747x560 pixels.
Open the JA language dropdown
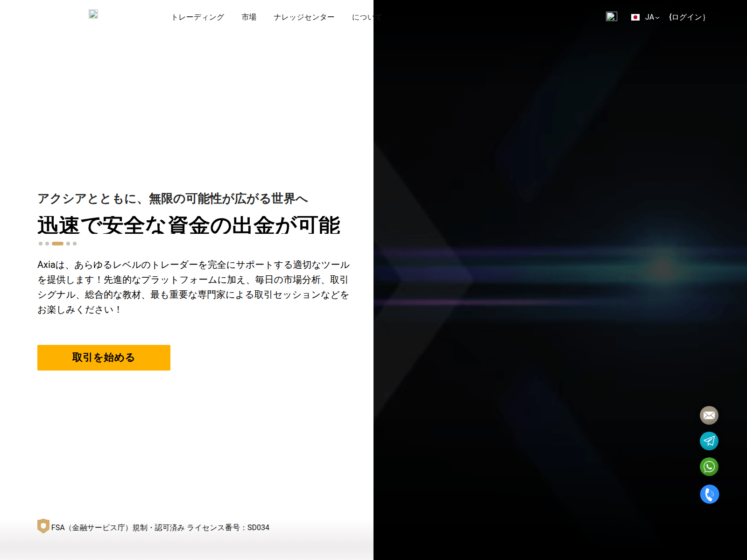652,17
